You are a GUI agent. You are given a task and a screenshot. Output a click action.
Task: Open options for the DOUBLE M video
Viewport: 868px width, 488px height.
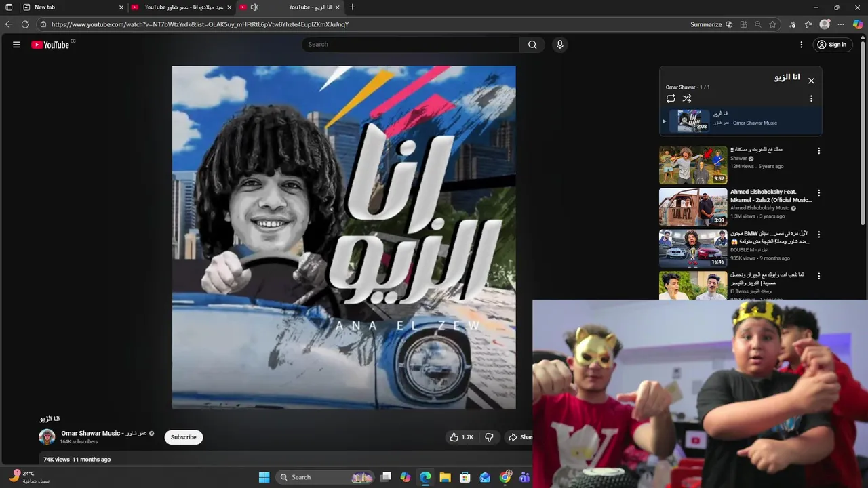(818, 235)
